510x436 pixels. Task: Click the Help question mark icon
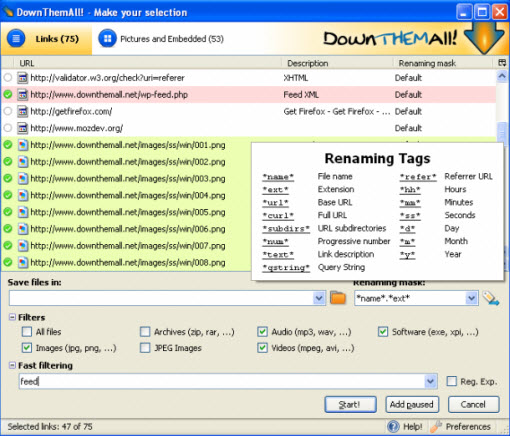(x=393, y=426)
